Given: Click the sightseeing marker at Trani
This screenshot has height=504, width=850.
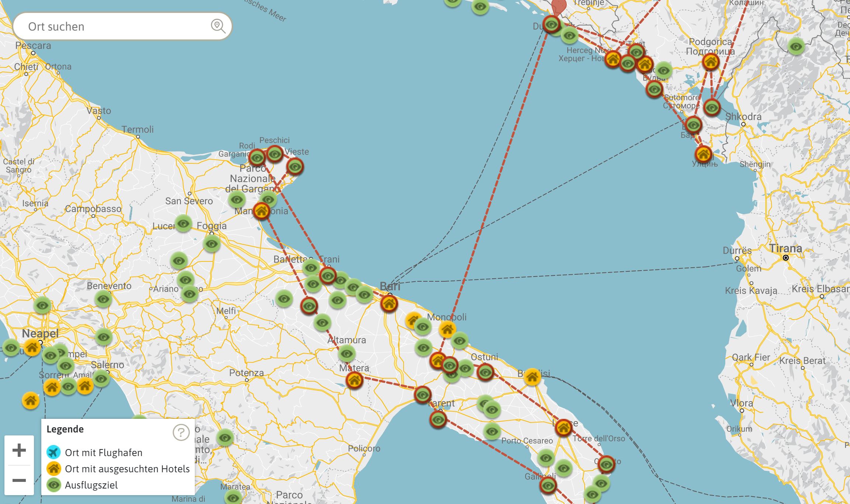Looking at the screenshot, I should coord(328,275).
